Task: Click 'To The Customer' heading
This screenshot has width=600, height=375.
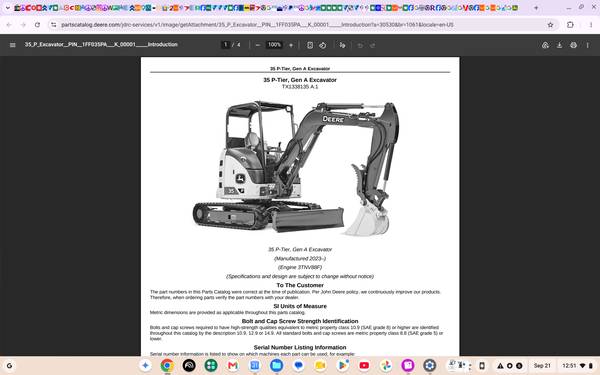Action: pos(300,285)
